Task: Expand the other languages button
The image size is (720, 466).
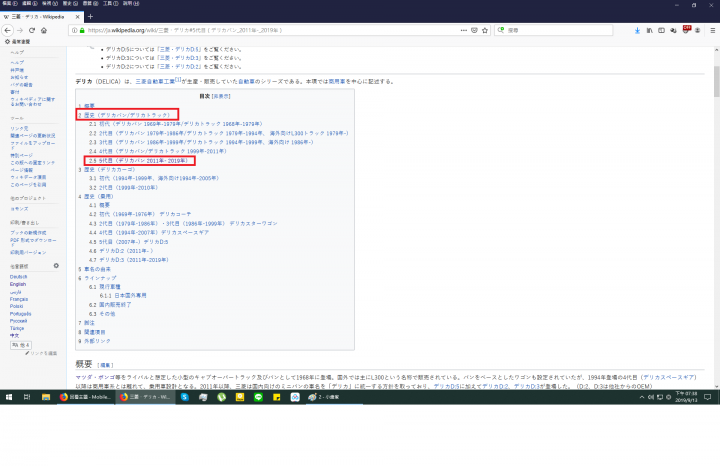Action: tap(21, 345)
